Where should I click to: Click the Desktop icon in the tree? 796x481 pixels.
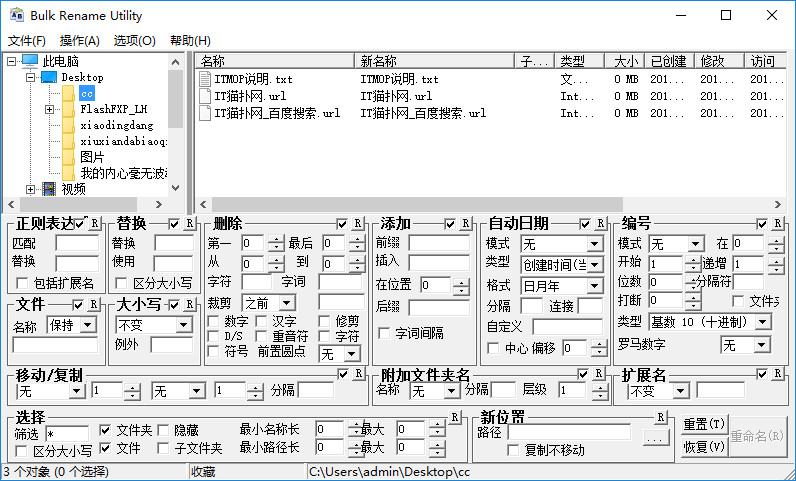[x=49, y=77]
